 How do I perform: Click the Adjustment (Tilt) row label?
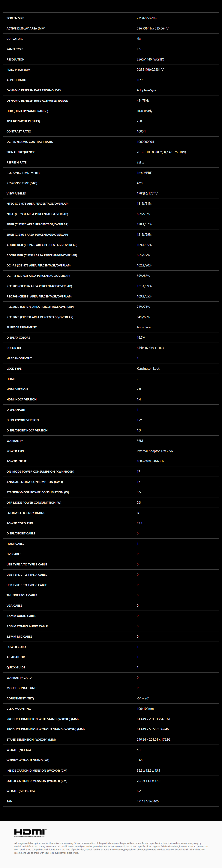[x=20, y=698]
